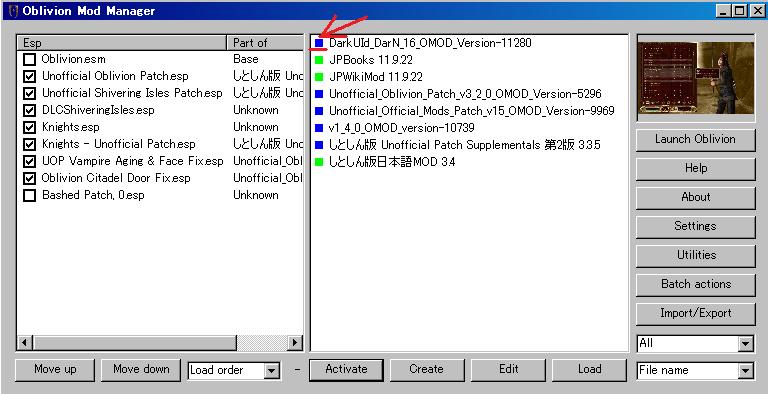The height and width of the screenshot is (394, 768).
Task: Click the esp list scroll right arrow
Action: [295, 343]
